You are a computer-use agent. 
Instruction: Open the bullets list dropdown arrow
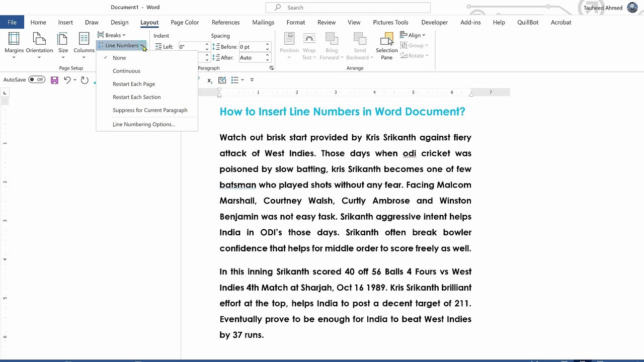pos(243,80)
